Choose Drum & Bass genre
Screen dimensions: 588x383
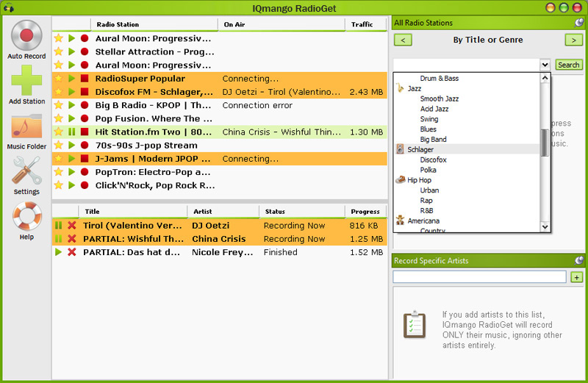click(439, 79)
